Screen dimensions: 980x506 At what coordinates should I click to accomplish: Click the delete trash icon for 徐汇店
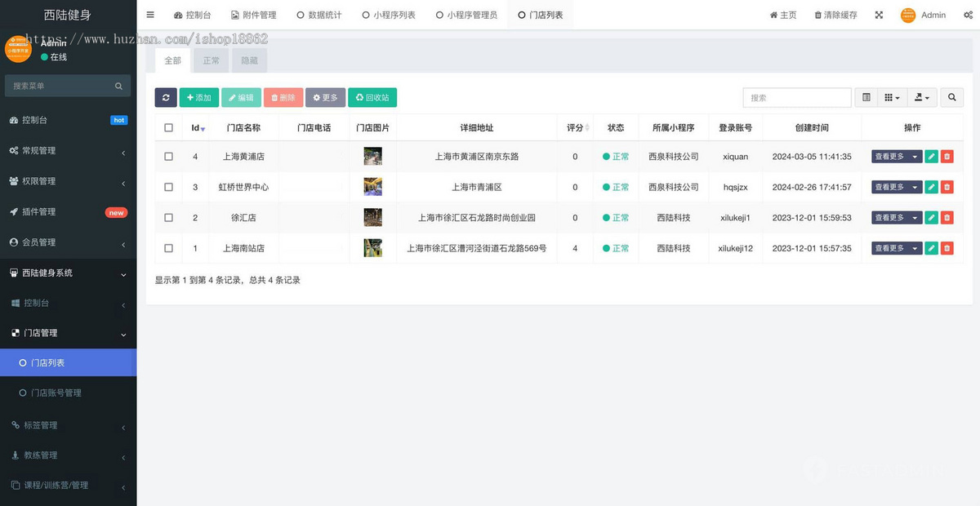pyautogui.click(x=947, y=217)
